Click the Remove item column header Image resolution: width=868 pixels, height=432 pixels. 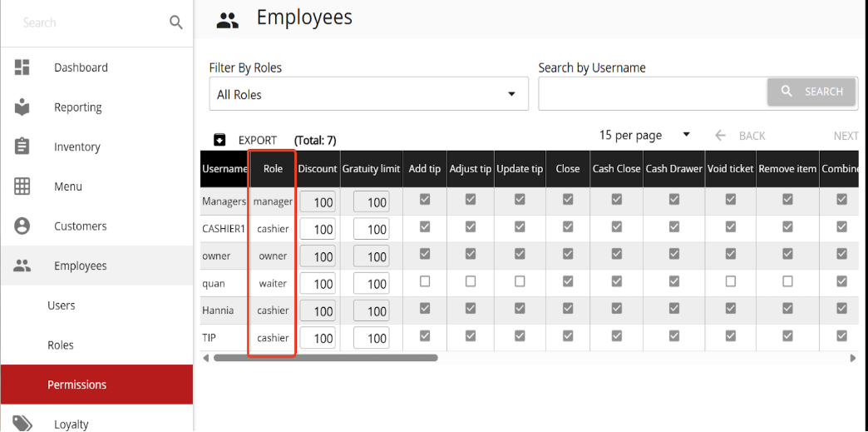click(x=787, y=169)
